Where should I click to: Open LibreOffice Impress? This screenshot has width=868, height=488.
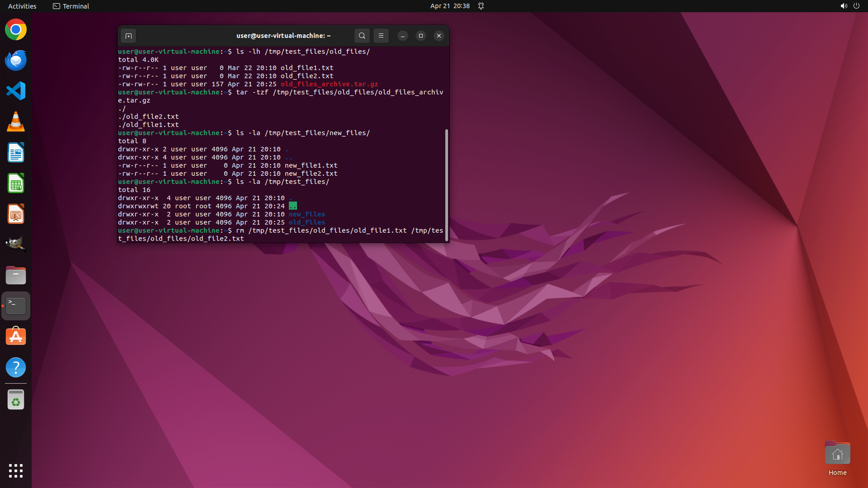coord(16,214)
